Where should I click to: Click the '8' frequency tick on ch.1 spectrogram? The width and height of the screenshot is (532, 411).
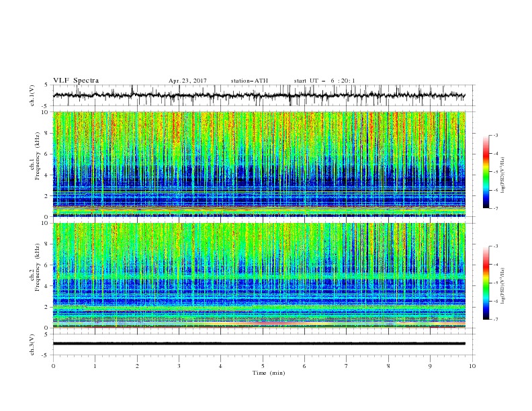point(47,133)
